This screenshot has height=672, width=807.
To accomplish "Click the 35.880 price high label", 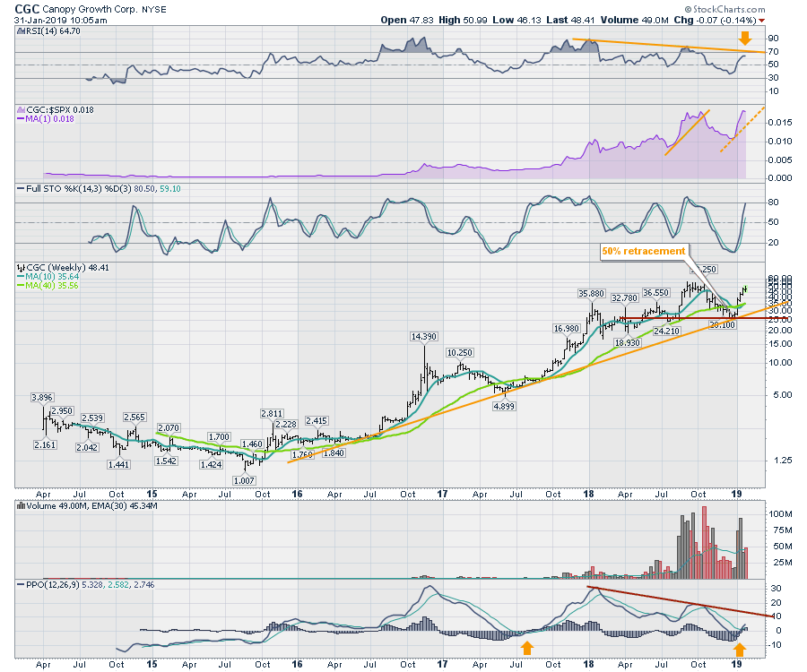I will click(x=592, y=293).
